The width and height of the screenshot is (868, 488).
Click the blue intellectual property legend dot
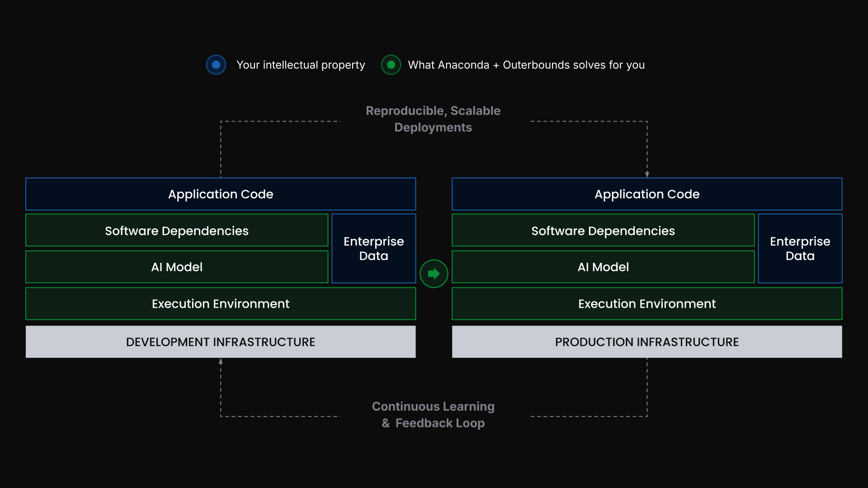click(x=216, y=65)
